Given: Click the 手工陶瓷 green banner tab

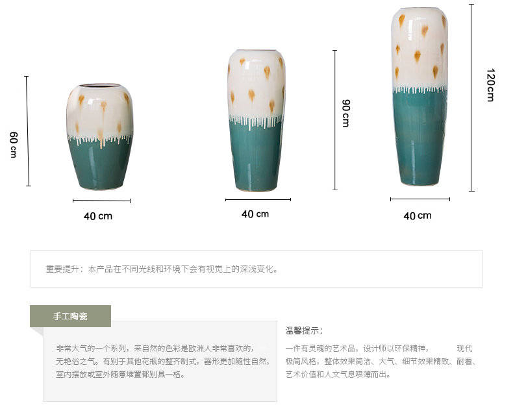Looking at the screenshot, I should 70,316.
